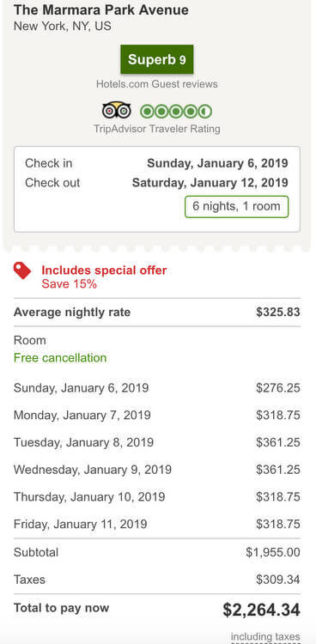Click the Total to pay now $2,264.34
316x644 pixels.
click(x=261, y=610)
